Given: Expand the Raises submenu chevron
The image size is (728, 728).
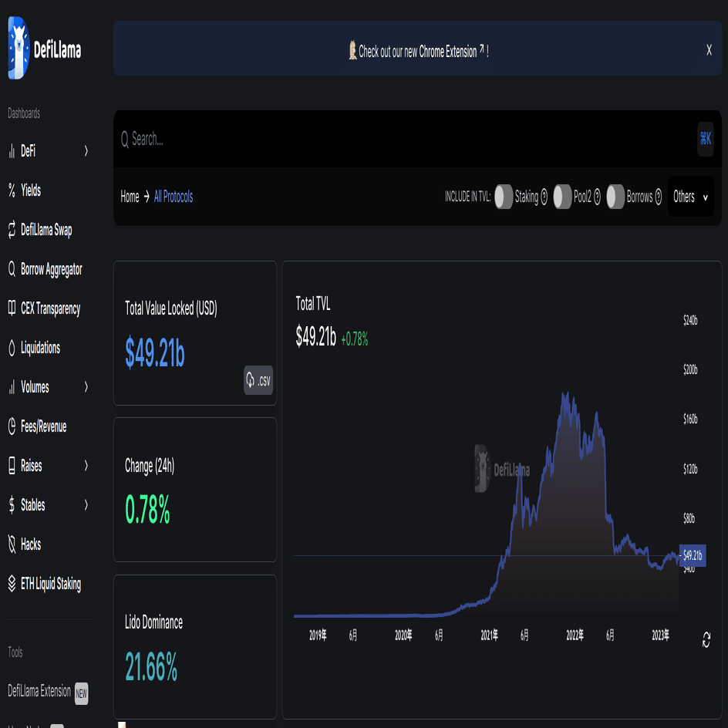Looking at the screenshot, I should tap(86, 465).
